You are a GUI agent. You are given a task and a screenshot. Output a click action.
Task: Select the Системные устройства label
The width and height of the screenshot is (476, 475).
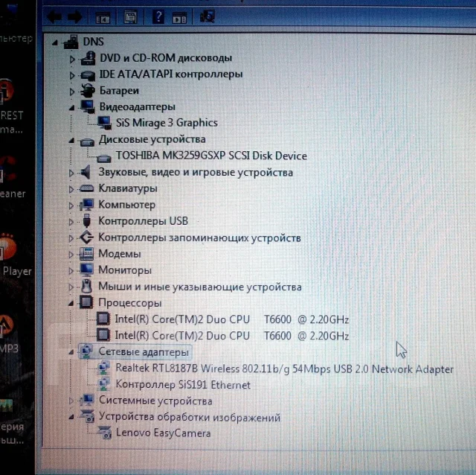pyautogui.click(x=155, y=401)
